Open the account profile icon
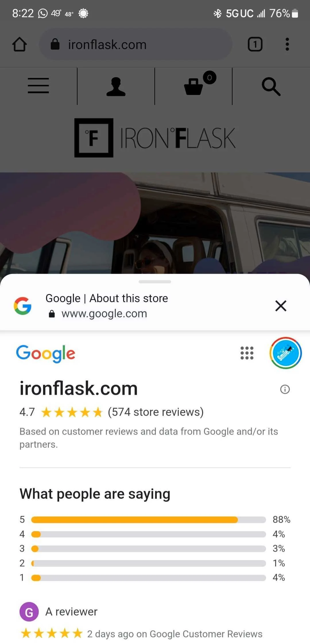Viewport: 310px width, 644px height. pos(116,86)
